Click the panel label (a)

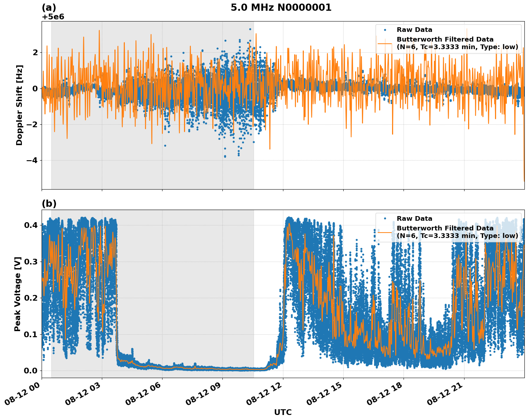click(x=49, y=7)
